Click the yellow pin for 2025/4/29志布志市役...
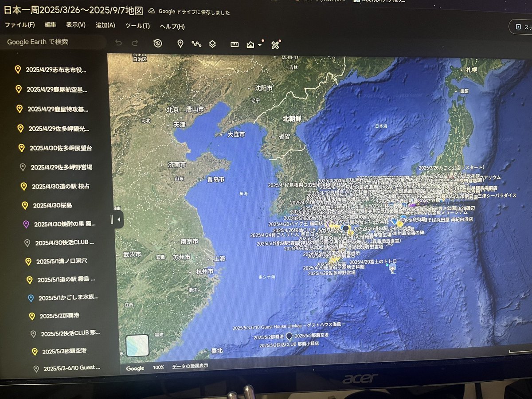532x399 pixels. coord(18,70)
